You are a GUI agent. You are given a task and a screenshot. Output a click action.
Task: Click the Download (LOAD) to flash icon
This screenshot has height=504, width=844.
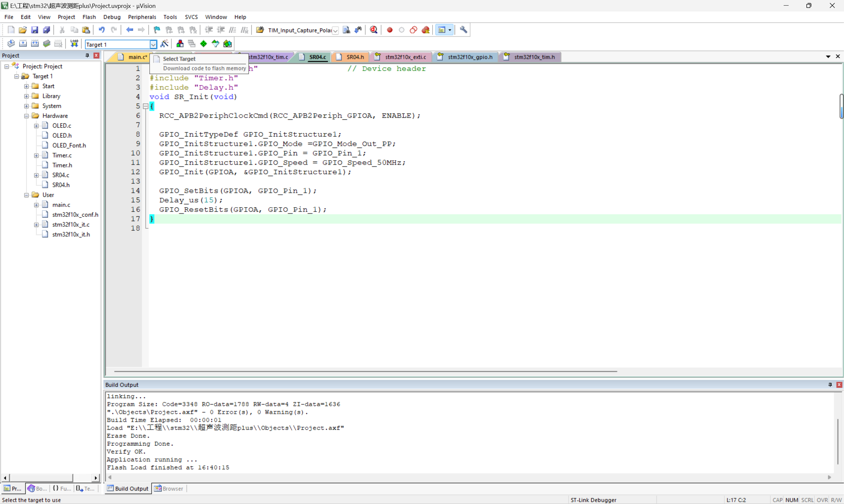[x=74, y=44]
